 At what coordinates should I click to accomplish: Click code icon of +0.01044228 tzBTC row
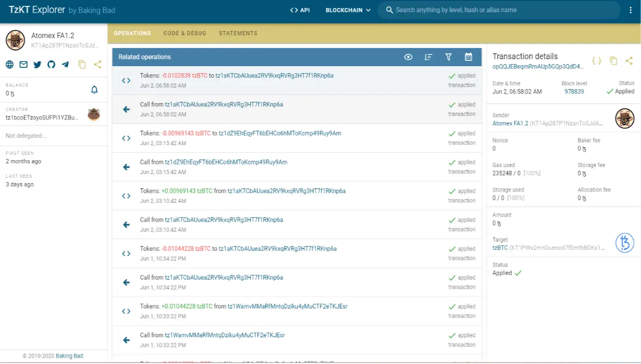click(x=126, y=311)
